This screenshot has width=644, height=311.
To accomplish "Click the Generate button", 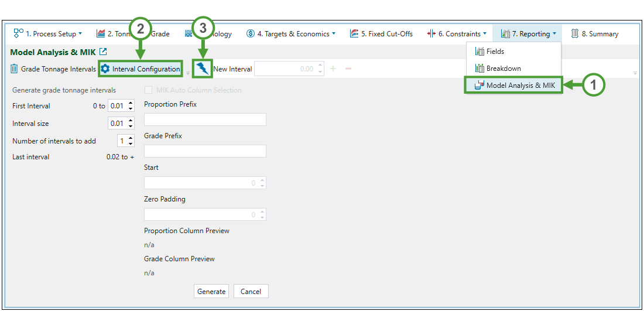I will [x=211, y=292].
